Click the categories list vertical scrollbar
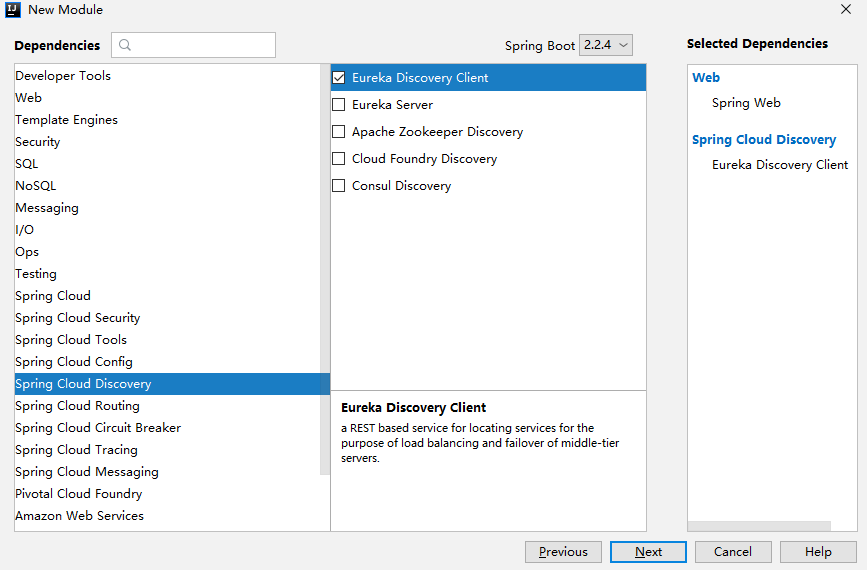Viewport: 867px width, 570px height. click(x=325, y=269)
